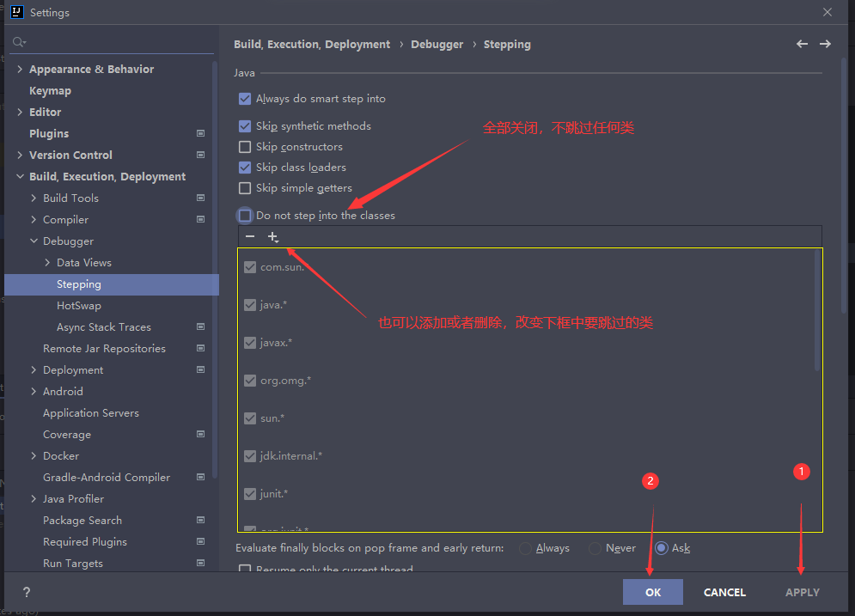Apply settings with the APPLY button
The width and height of the screenshot is (855, 616).
point(801,592)
